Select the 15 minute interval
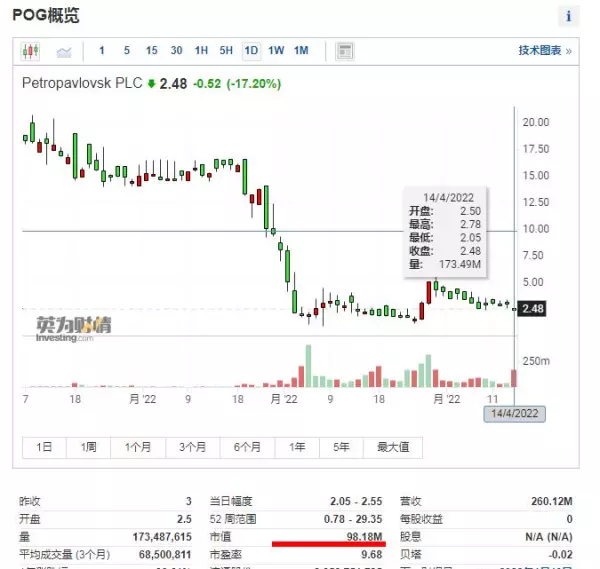Viewport: 600px width, 569px height. click(x=152, y=51)
